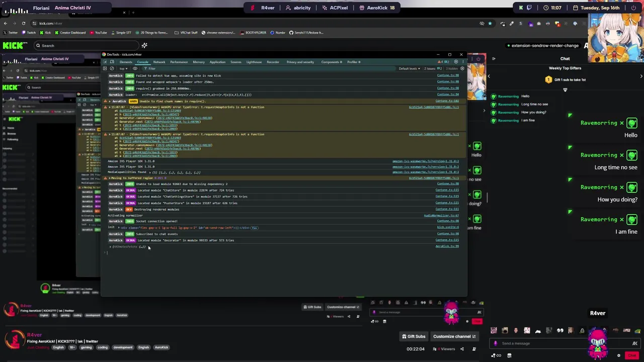Click the share icon next to Viewers
This screenshot has width=644, height=362.
tap(462, 349)
